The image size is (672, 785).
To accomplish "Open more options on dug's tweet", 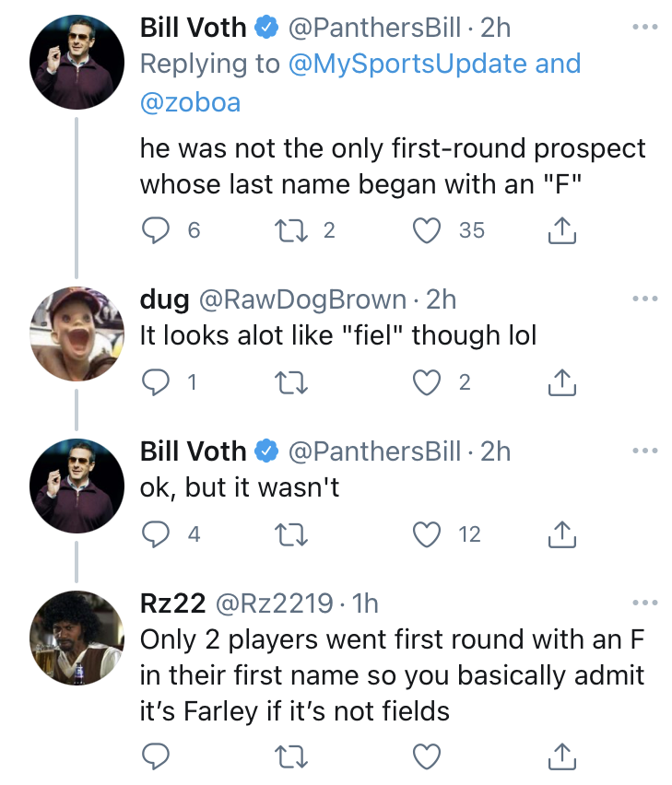I will click(x=645, y=299).
